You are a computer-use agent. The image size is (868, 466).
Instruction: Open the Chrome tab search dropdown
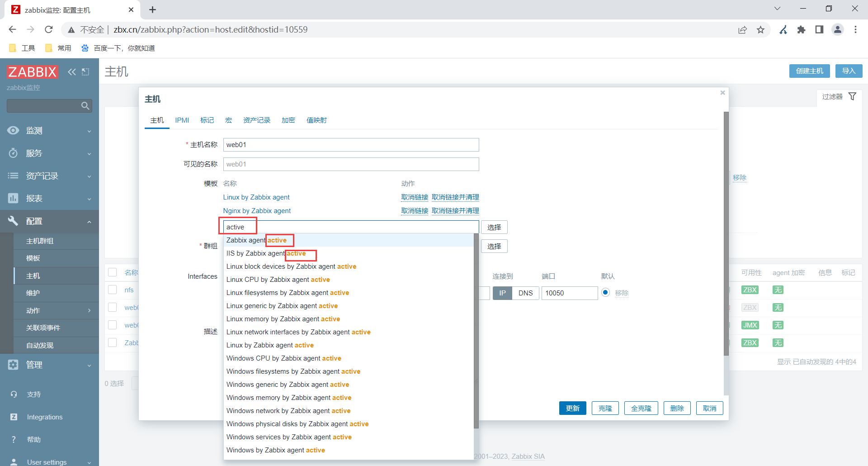point(777,9)
